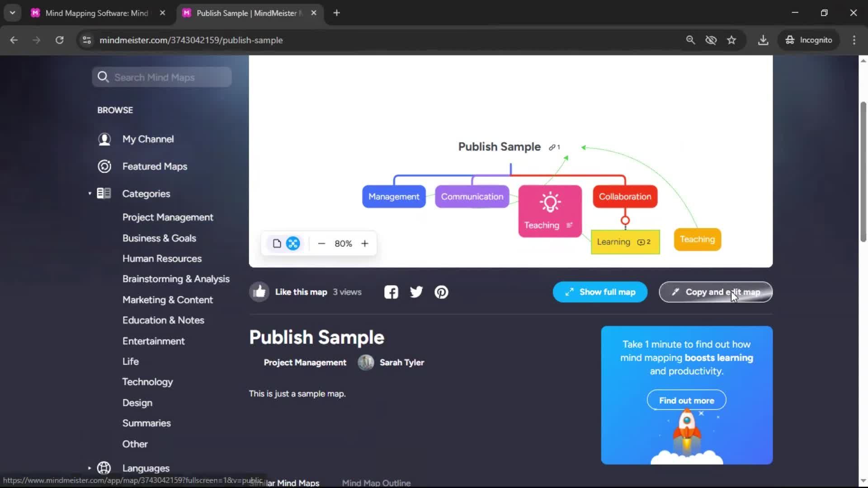The height and width of the screenshot is (488, 868).
Task: Go back to the previous page
Action: pyautogui.click(x=14, y=40)
